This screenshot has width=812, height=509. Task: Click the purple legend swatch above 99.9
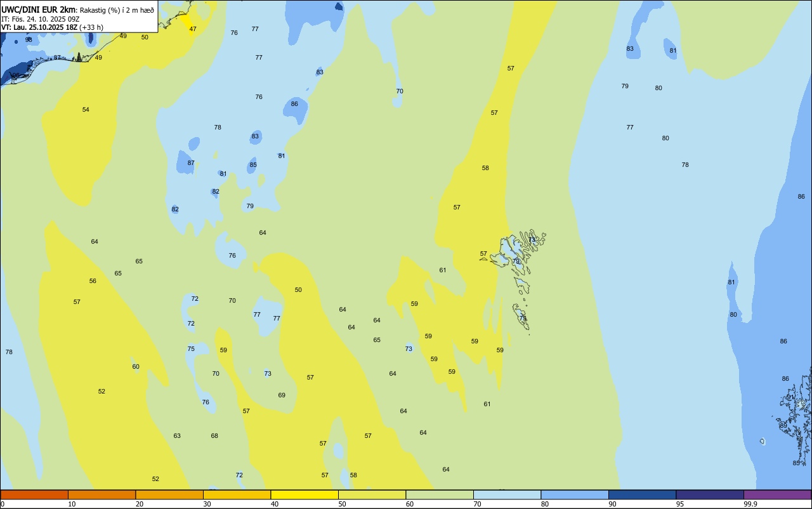[778, 494]
